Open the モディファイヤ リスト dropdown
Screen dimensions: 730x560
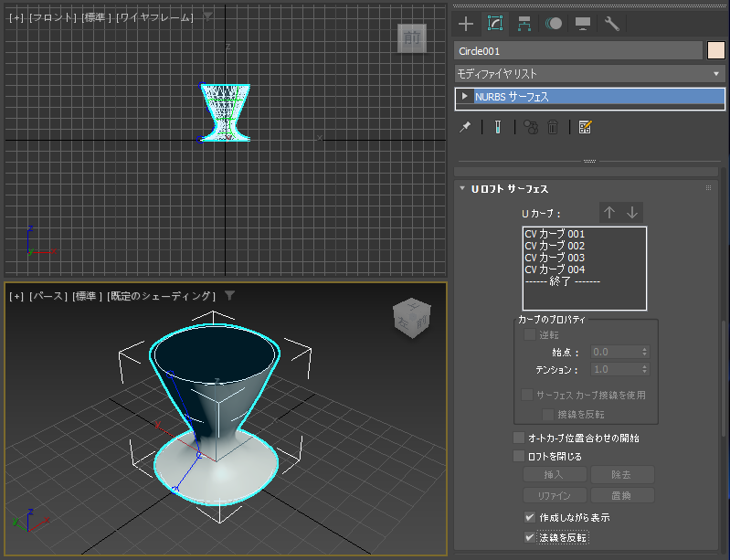589,74
